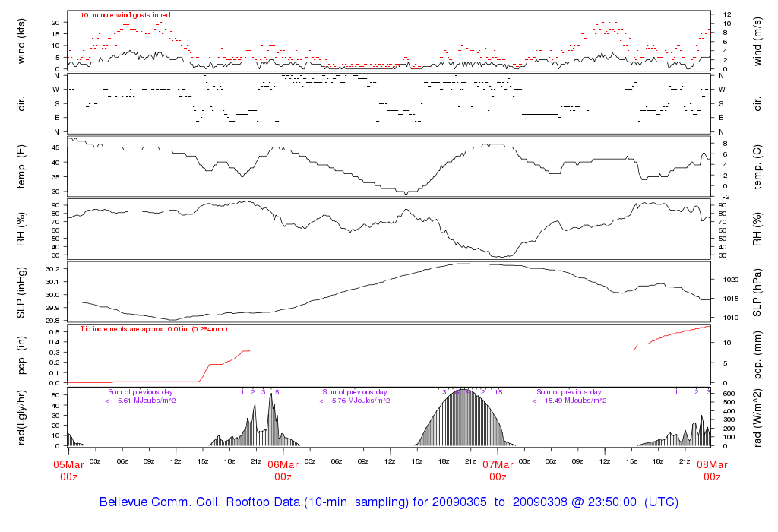The width and height of the screenshot is (778, 532).
Task: Click the left 'dir.' axis label
Action: point(21,103)
